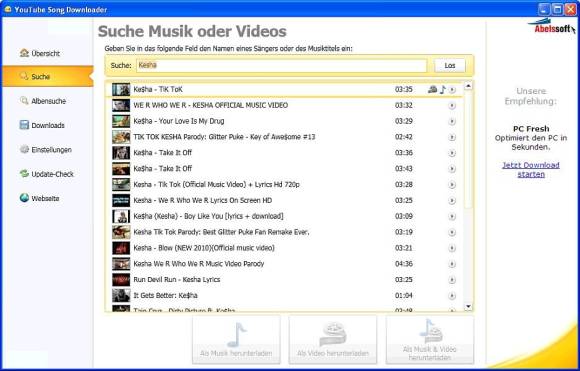Play preview of Your Love Is My Drug
This screenshot has height=371, width=580.
(x=452, y=121)
